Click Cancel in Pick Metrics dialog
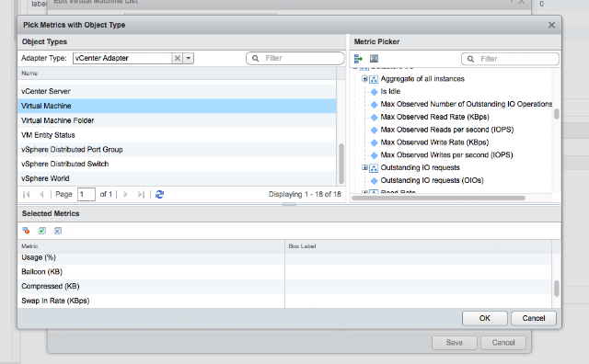Viewport: 589px width, 364px height. point(534,318)
